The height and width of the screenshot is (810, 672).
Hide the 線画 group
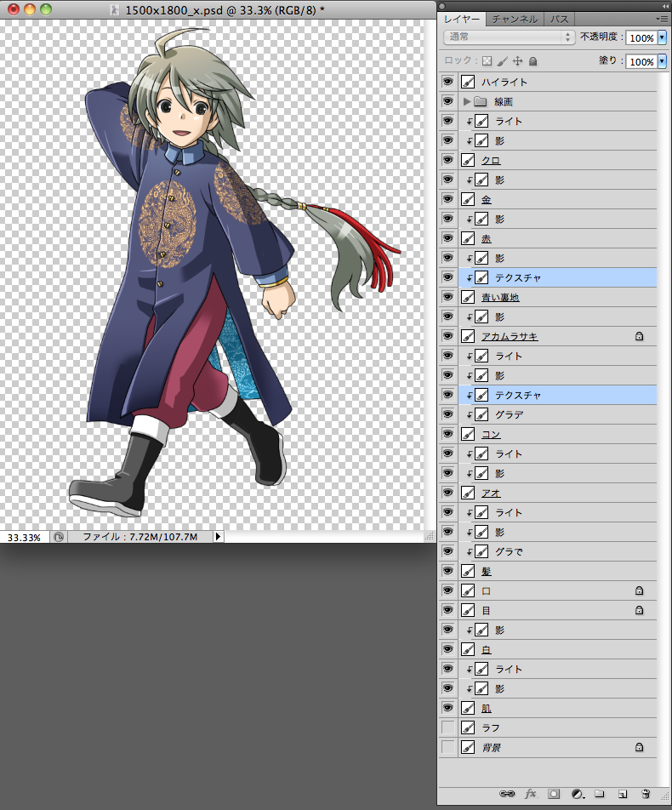(x=447, y=101)
